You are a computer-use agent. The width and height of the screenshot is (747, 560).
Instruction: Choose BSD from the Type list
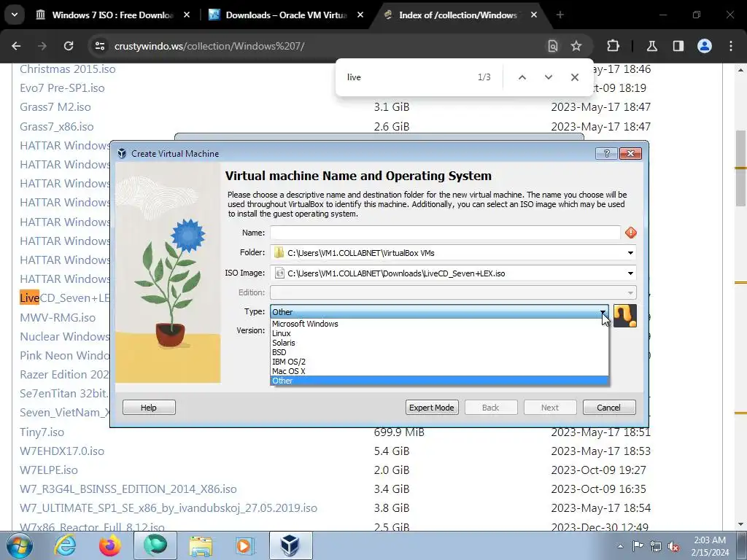pos(439,352)
